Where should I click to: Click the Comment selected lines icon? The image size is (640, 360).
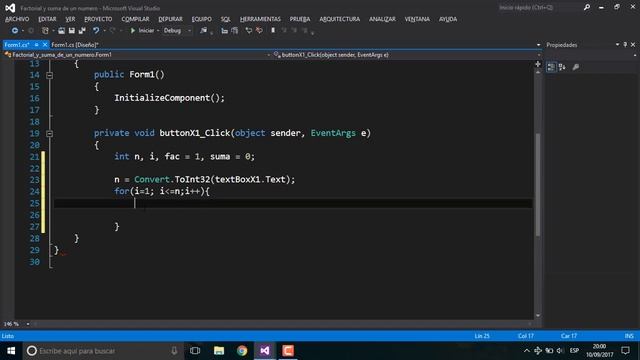coord(249,31)
